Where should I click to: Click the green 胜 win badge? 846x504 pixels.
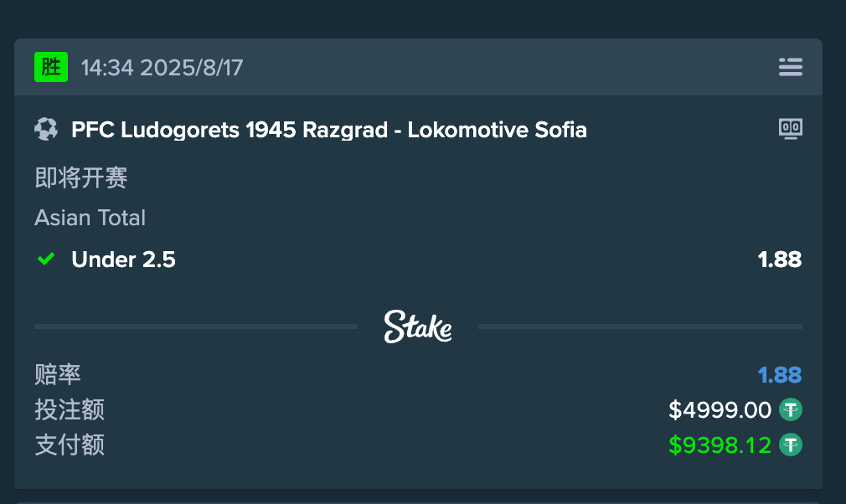(x=51, y=67)
